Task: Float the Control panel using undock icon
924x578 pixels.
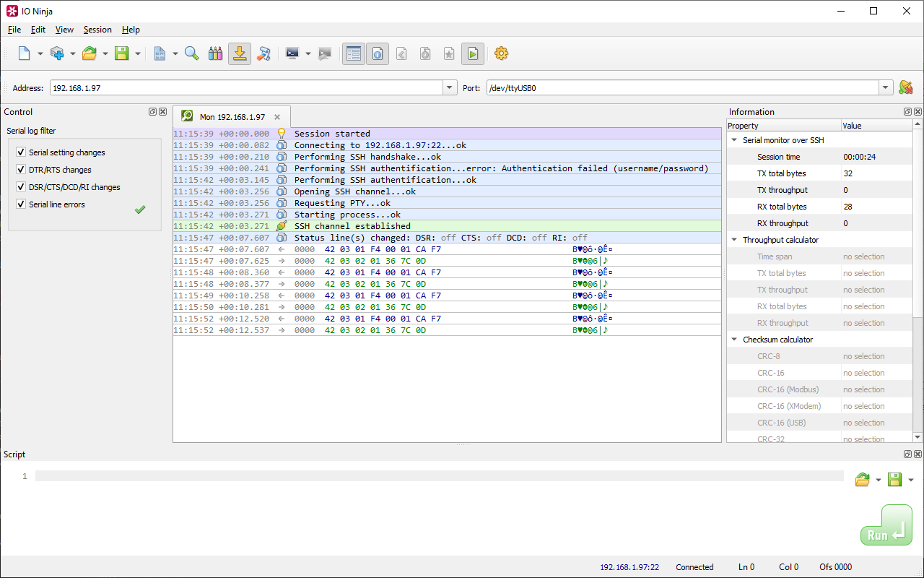Action: click(x=153, y=112)
